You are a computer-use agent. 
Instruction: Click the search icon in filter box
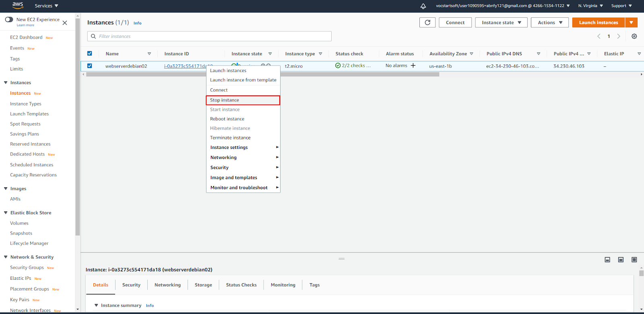click(93, 36)
